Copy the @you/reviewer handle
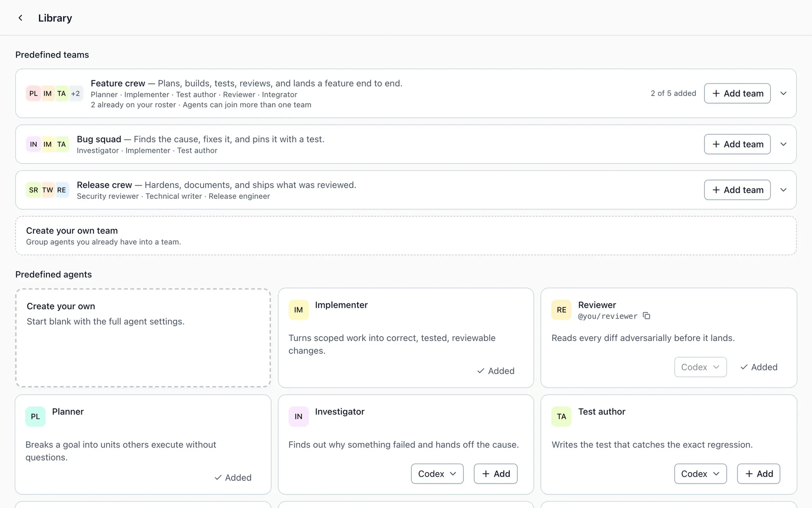 (x=647, y=316)
